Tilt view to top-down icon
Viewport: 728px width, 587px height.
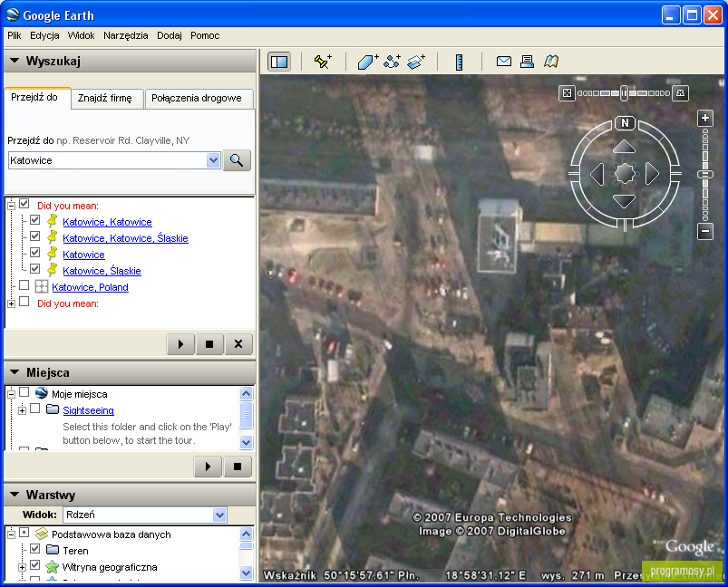coord(567,92)
